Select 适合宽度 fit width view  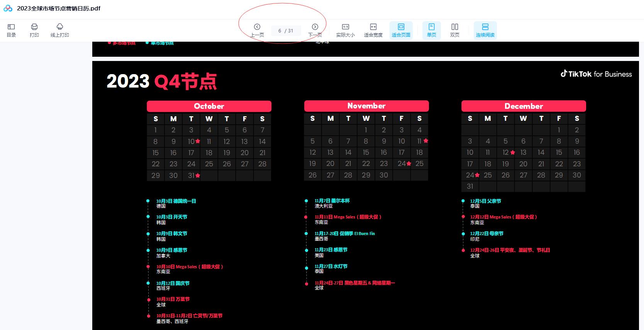(x=373, y=30)
